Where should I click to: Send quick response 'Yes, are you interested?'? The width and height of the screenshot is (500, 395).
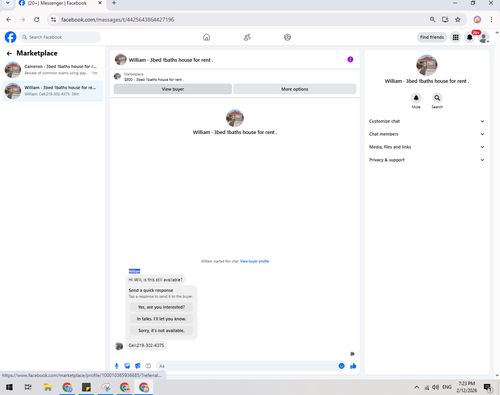coord(161,307)
